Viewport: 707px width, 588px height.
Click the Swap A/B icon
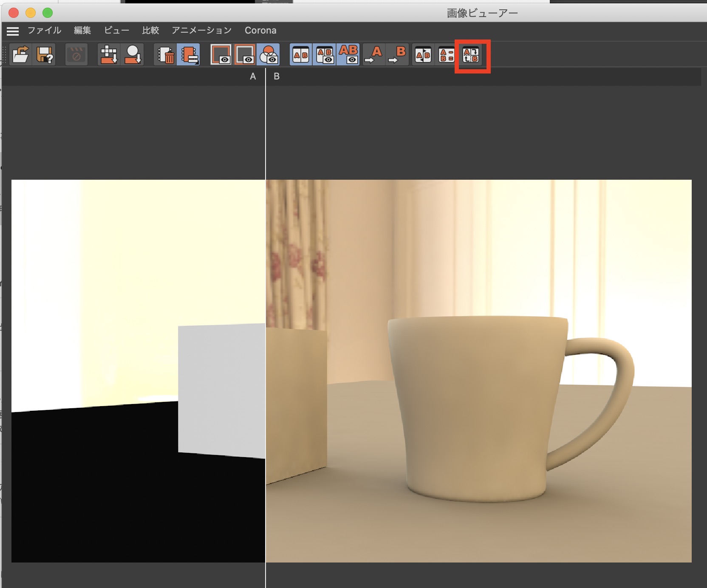pos(423,55)
